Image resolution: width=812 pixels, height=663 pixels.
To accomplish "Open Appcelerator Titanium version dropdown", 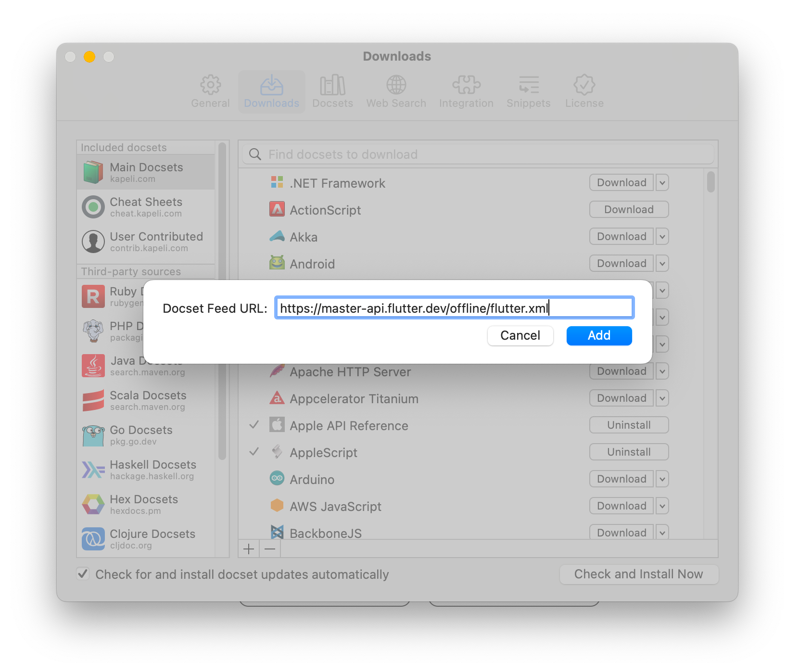I will (662, 398).
